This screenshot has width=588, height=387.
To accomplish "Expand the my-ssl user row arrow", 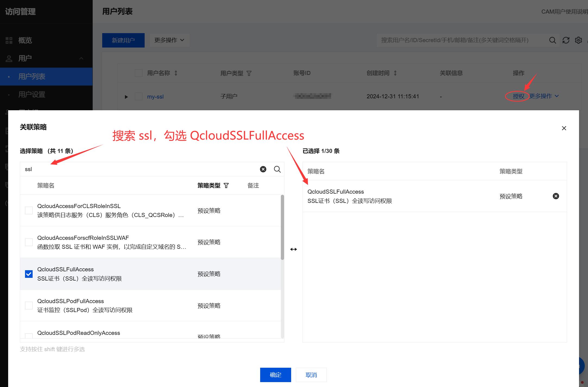I will point(126,97).
